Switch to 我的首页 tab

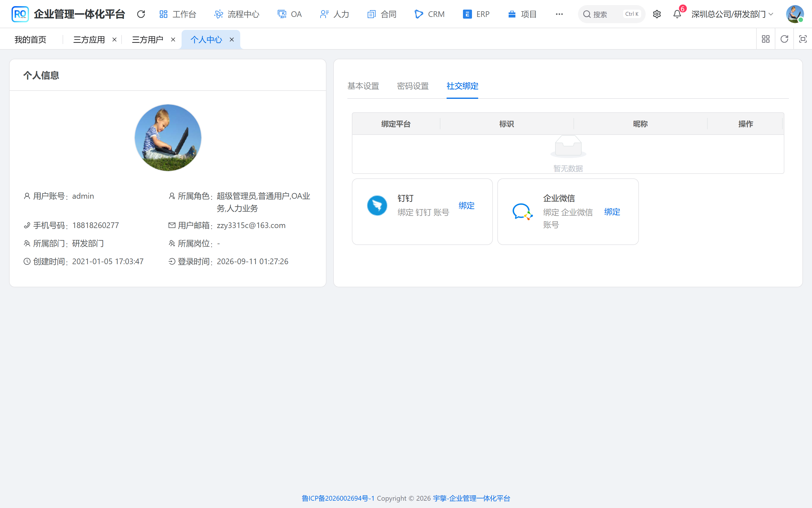30,40
